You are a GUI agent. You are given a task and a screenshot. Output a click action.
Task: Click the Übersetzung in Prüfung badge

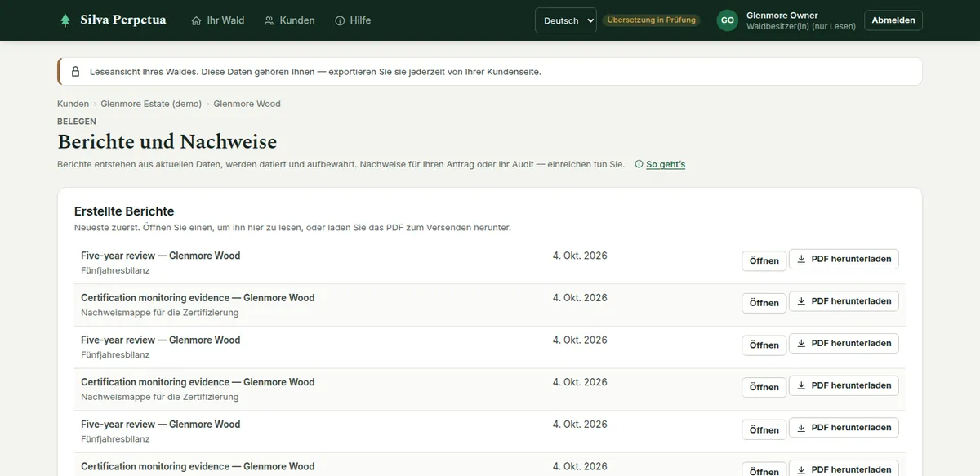(652, 20)
